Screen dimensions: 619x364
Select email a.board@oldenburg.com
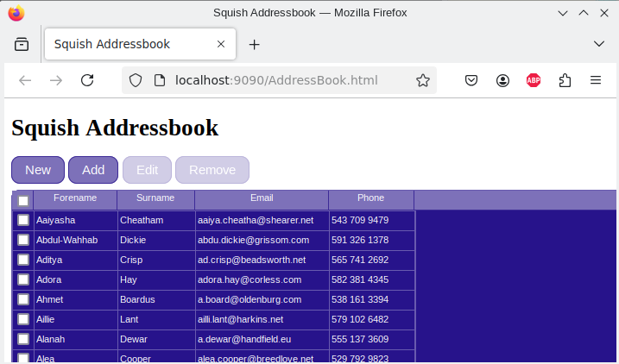[x=262, y=299]
